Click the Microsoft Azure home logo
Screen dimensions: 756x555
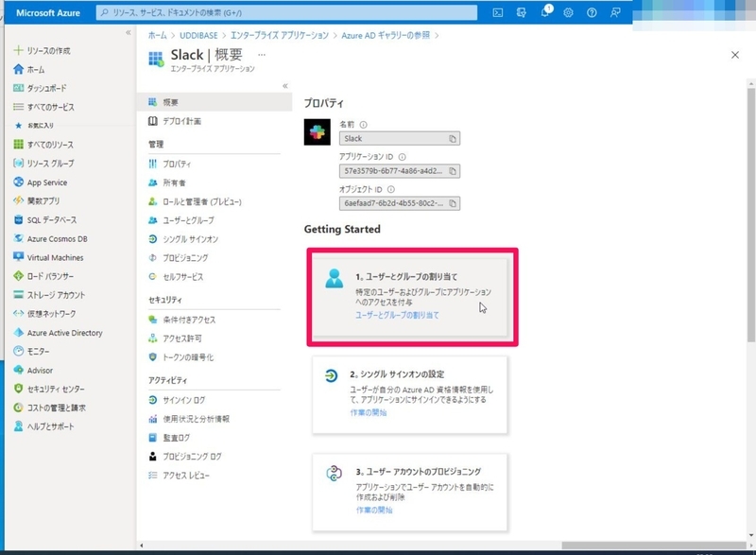point(49,11)
